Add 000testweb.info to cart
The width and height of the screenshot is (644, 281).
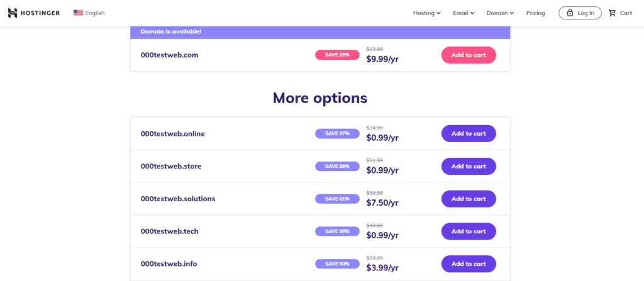469,264
